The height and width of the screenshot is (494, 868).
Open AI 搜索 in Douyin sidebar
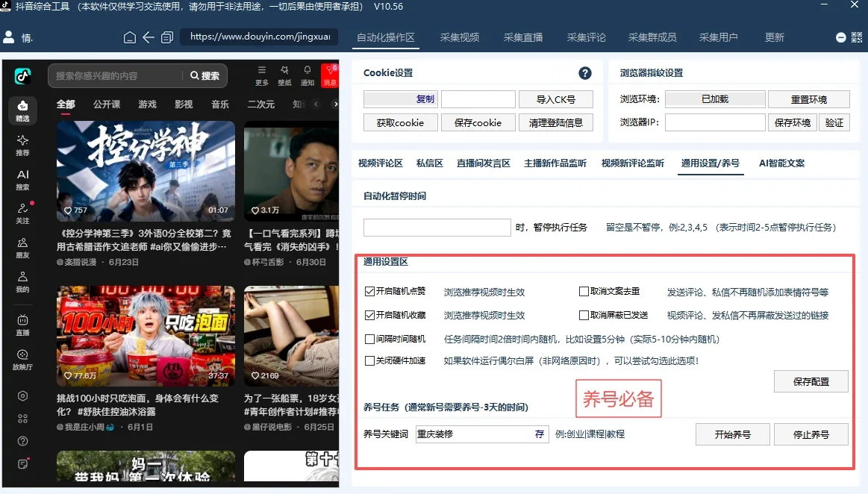[x=22, y=180]
